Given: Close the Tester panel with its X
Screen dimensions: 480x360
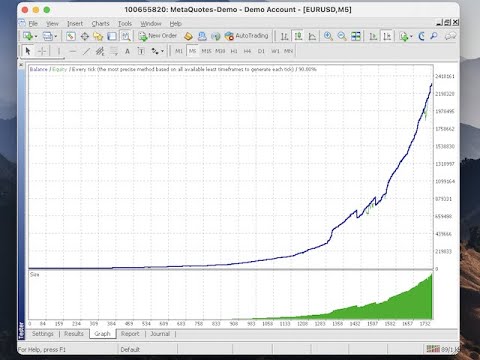Looking at the screenshot, I should [x=21, y=64].
